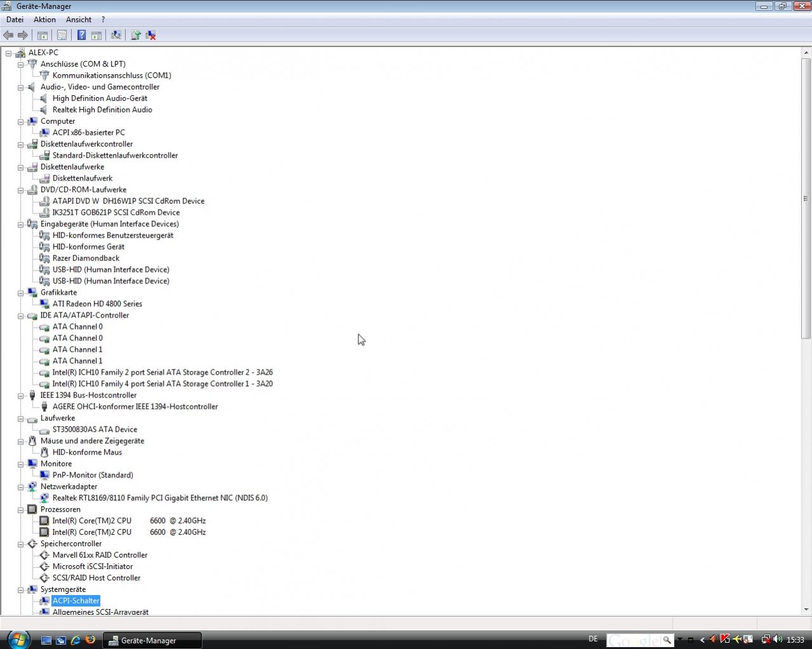This screenshot has width=812, height=649.
Task: Click the Microsoft iSCSI-Initiator icon
Action: click(x=44, y=566)
